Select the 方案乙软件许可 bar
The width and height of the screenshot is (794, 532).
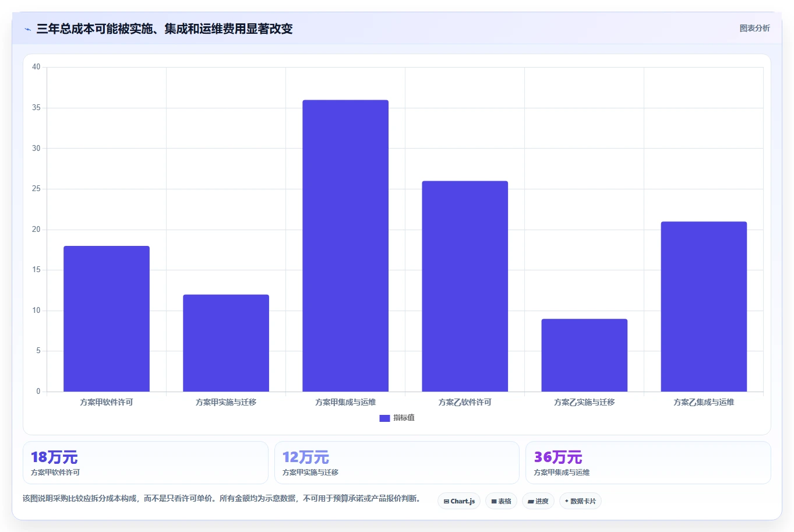[465, 286]
